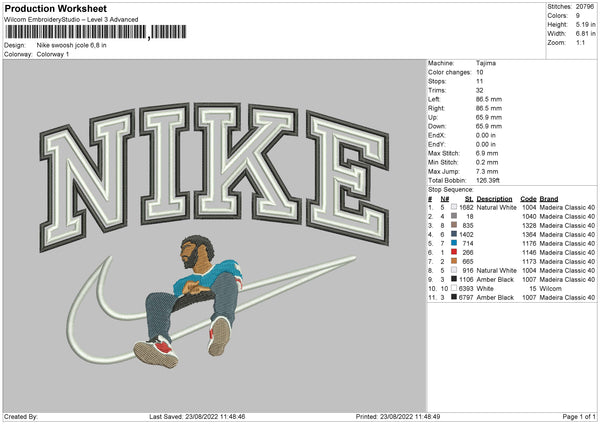The image size is (600, 424).
Task: Select the Trims value 32
Action: (x=479, y=90)
